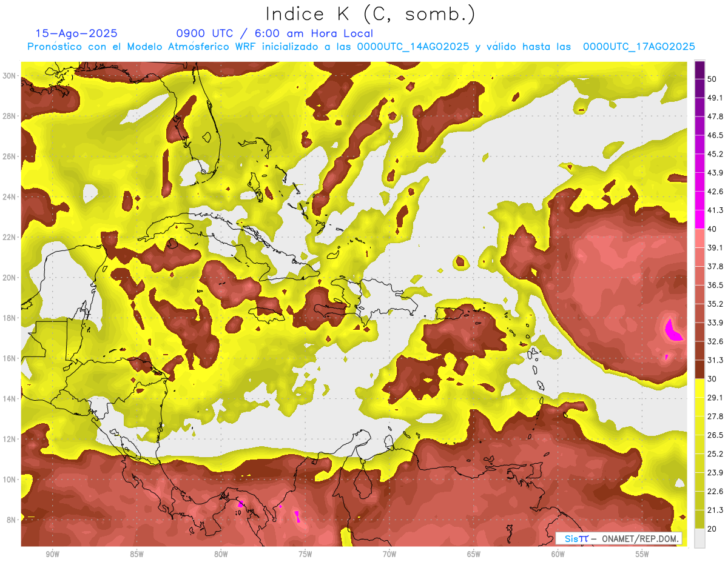Click the valid-until time "0000UTC_17AGO2025"
The image size is (728, 562).
click(x=639, y=47)
